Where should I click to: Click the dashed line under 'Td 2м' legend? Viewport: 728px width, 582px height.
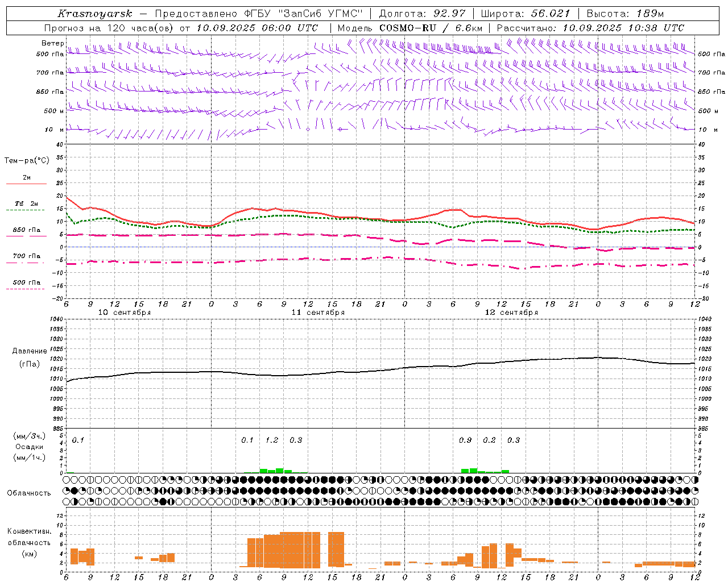click(25, 210)
